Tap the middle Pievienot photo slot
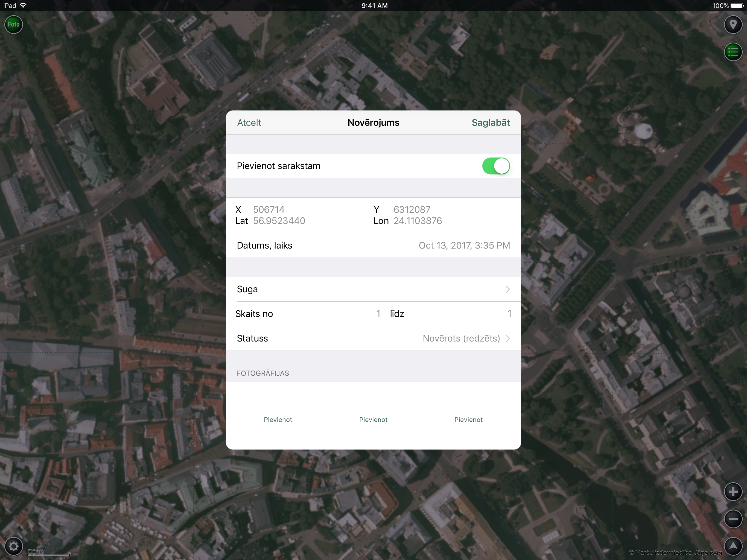The width and height of the screenshot is (747, 560). pos(373,419)
